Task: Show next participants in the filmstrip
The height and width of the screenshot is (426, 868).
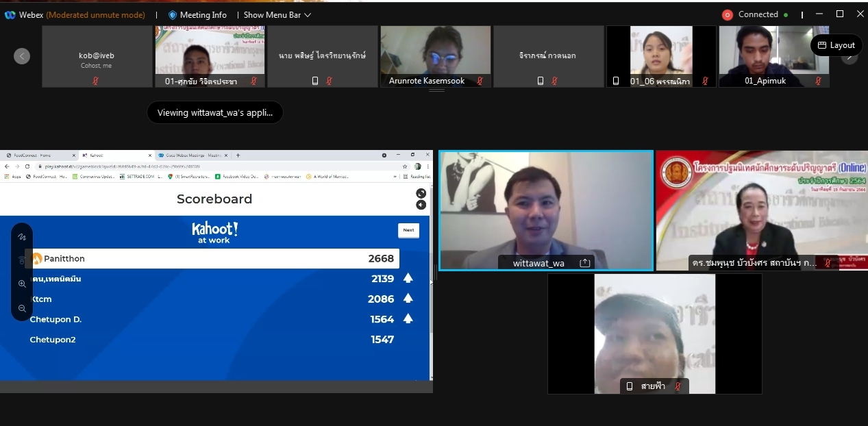Action: point(850,58)
